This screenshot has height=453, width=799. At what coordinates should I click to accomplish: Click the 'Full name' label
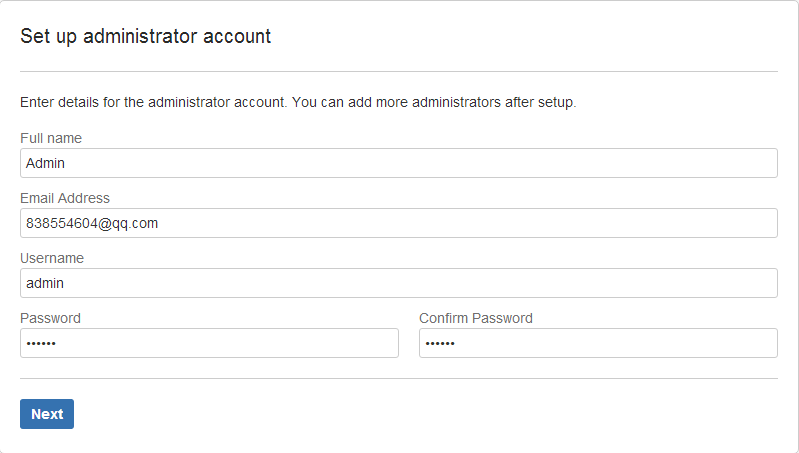point(51,138)
